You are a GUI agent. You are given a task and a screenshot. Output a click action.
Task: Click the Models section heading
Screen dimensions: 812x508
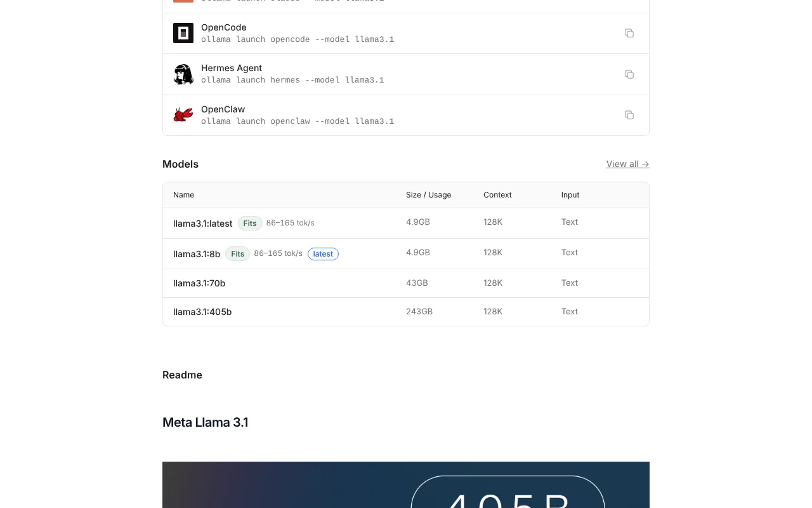[180, 164]
